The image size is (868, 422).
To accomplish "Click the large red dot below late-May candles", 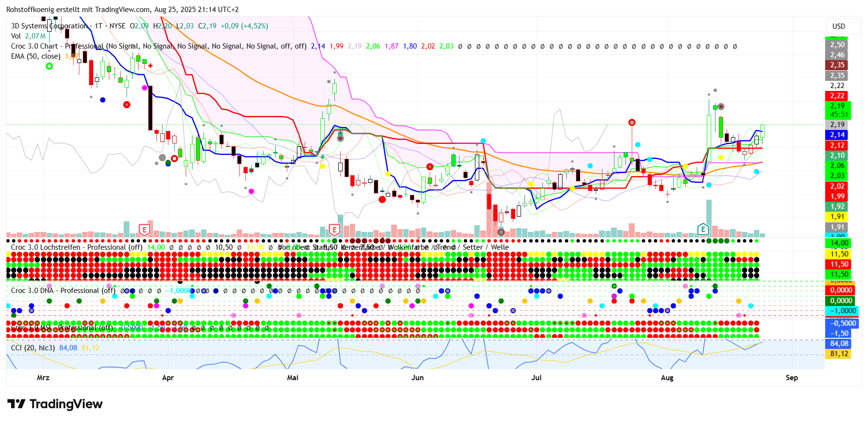I will pyautogui.click(x=382, y=199).
